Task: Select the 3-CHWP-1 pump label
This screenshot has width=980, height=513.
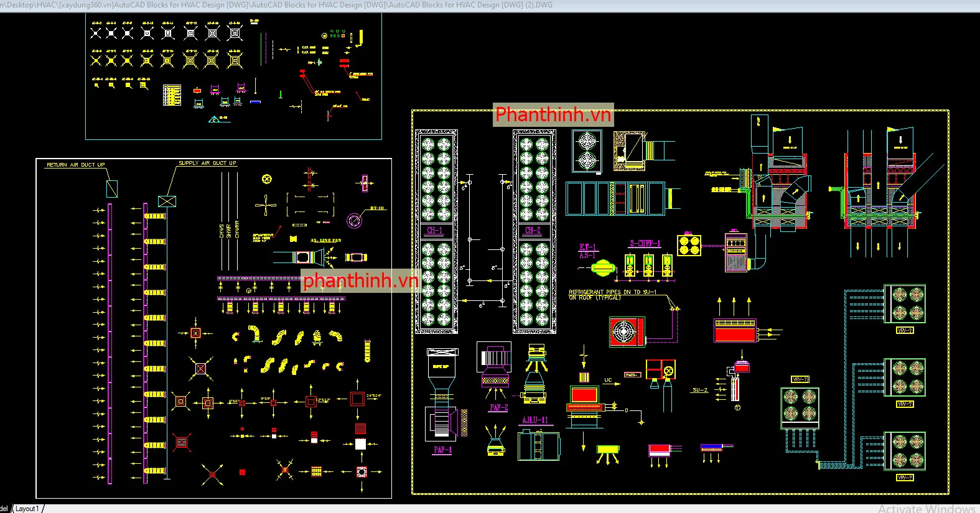Action: 645,243
